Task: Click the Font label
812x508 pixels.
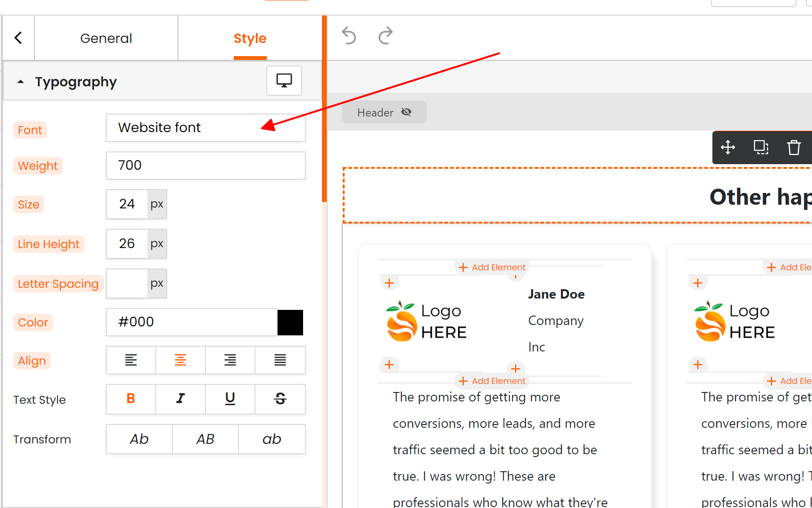Action: (30, 130)
